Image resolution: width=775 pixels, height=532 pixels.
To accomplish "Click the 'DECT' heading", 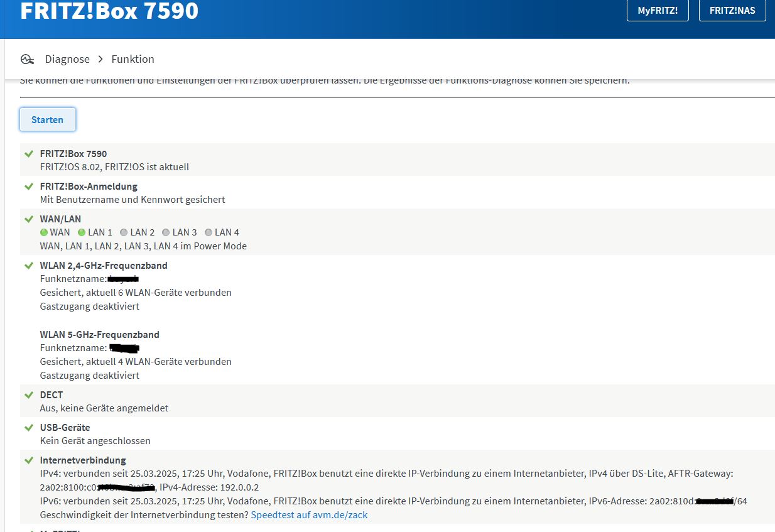I will pos(51,395).
